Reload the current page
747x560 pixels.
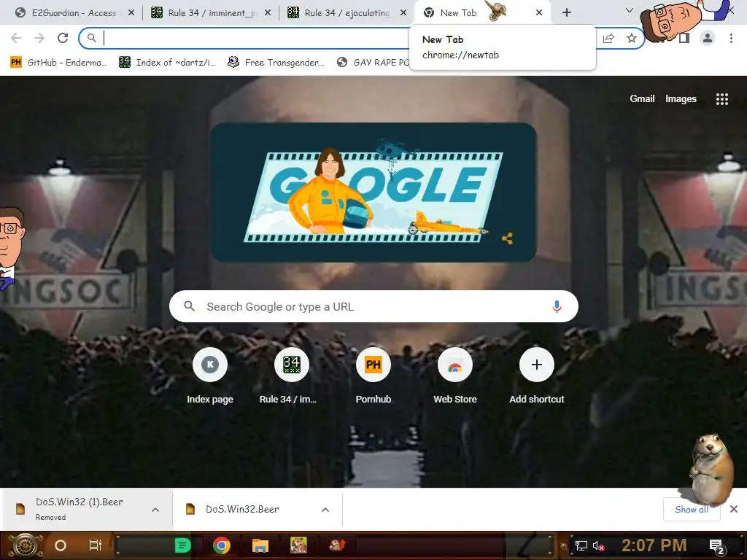coord(63,38)
